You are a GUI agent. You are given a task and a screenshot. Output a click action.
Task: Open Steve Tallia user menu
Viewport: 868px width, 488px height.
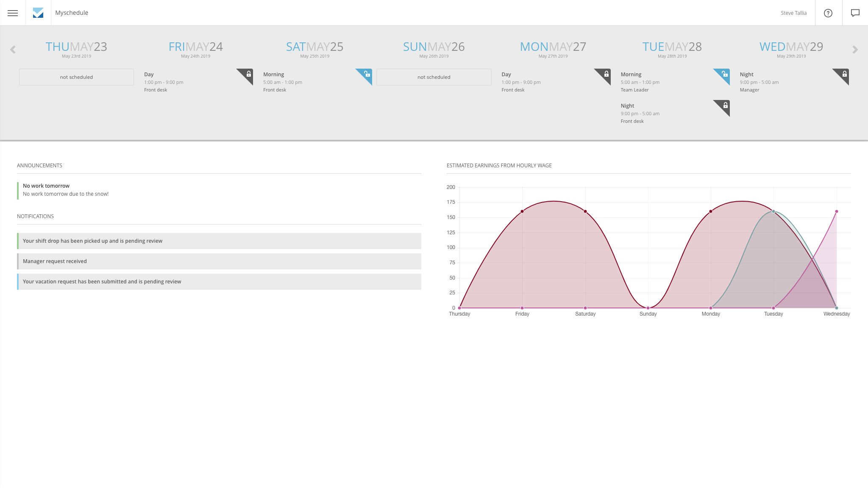click(x=793, y=13)
